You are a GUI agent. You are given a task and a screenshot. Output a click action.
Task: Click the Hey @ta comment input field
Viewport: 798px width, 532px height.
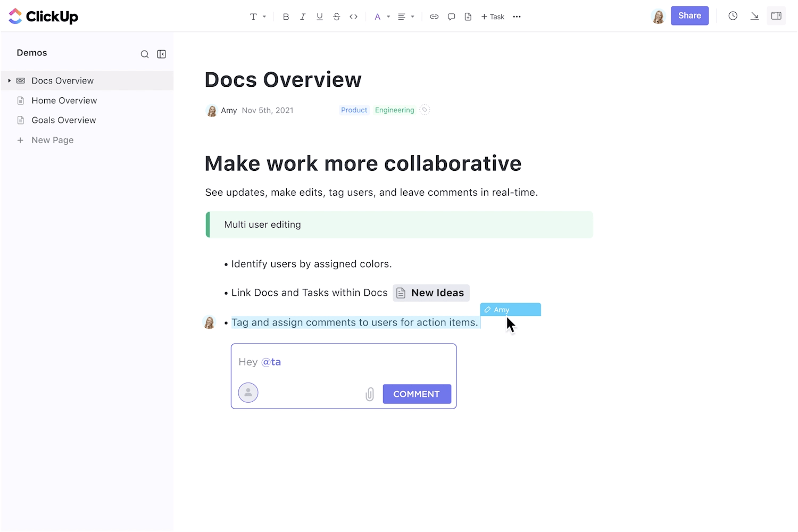343,362
